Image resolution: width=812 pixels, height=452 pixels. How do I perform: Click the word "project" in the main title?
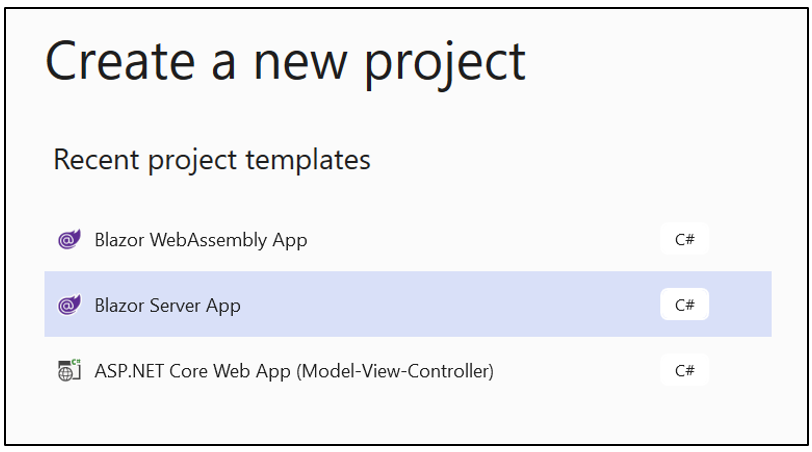pyautogui.click(x=444, y=62)
